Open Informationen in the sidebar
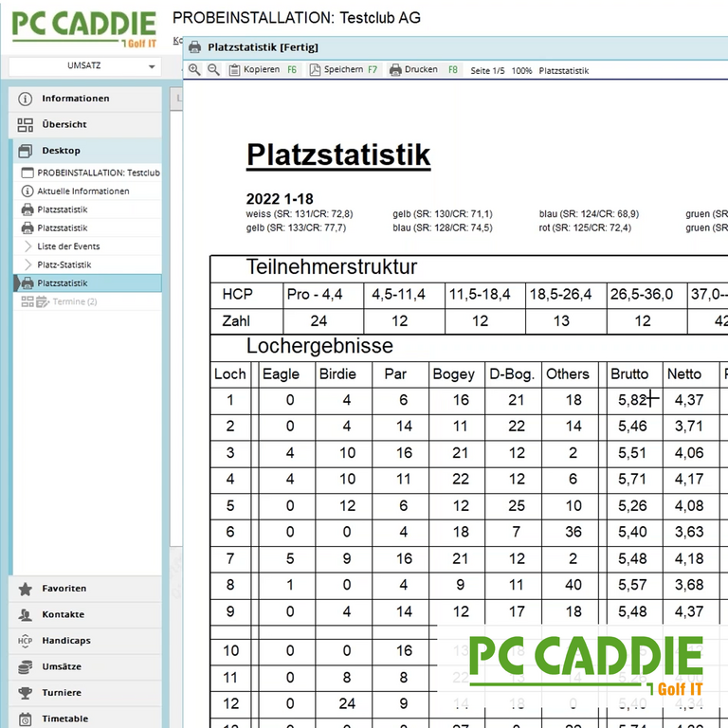 click(x=85, y=99)
